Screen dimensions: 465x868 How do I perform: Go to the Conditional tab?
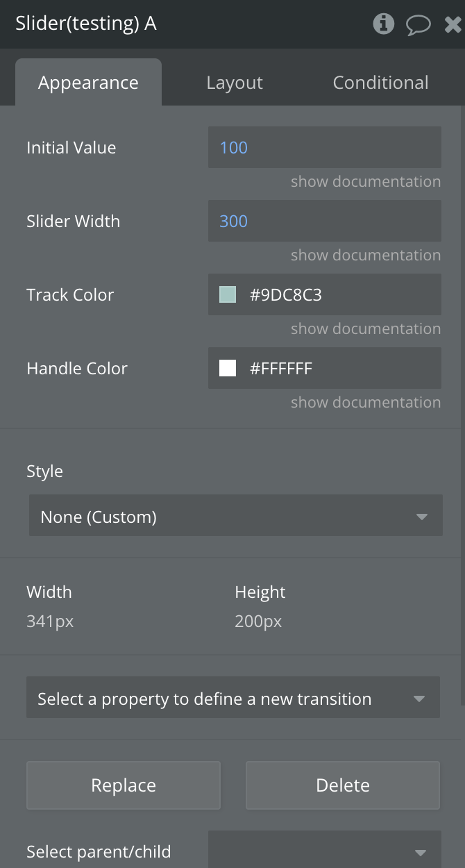pyautogui.click(x=380, y=83)
